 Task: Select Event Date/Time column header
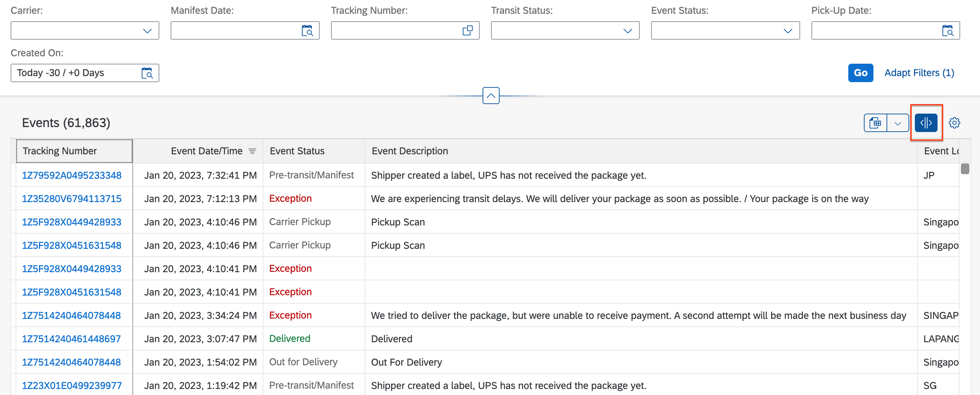[x=198, y=151]
